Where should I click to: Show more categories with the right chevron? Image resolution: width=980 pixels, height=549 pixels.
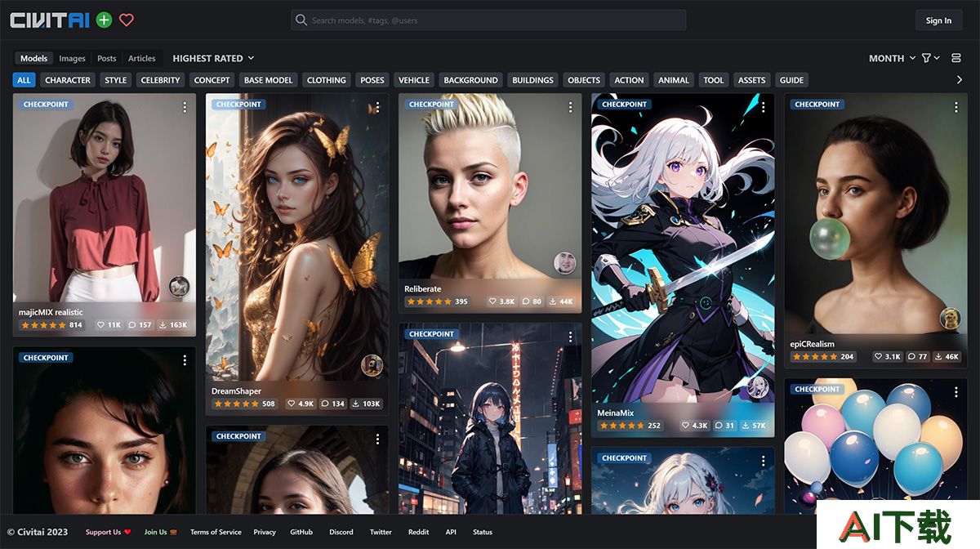960,80
